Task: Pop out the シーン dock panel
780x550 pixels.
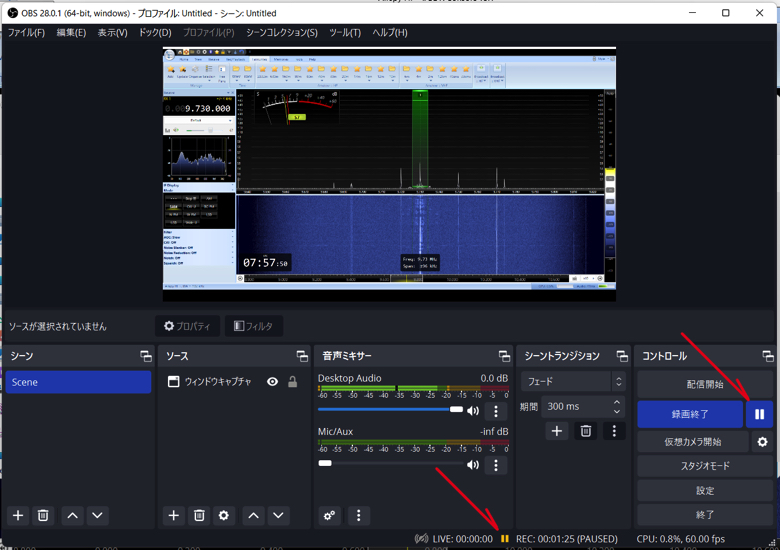Action: [146, 356]
